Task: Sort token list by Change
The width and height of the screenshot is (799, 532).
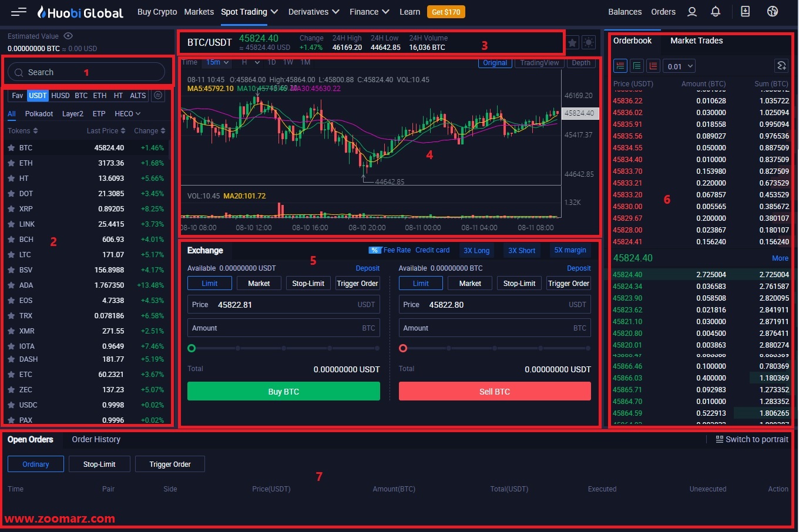Action: coord(150,131)
